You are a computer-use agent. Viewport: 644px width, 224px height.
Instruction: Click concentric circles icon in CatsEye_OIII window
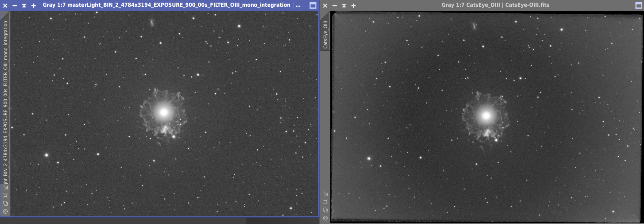326,218
